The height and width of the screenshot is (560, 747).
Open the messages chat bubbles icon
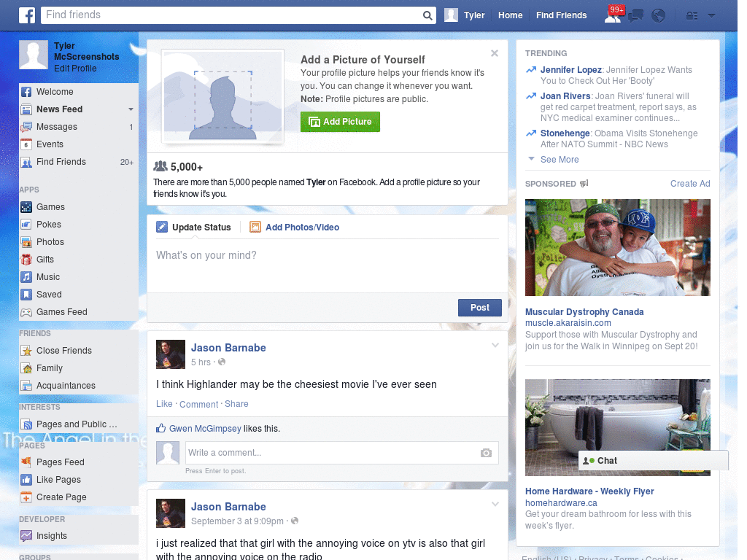tap(635, 16)
